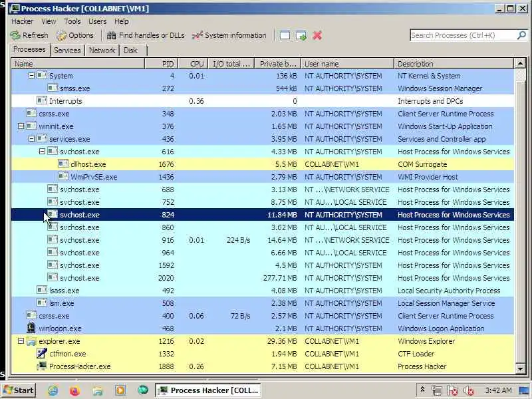Sort by the Private bytes column header

tap(278, 63)
